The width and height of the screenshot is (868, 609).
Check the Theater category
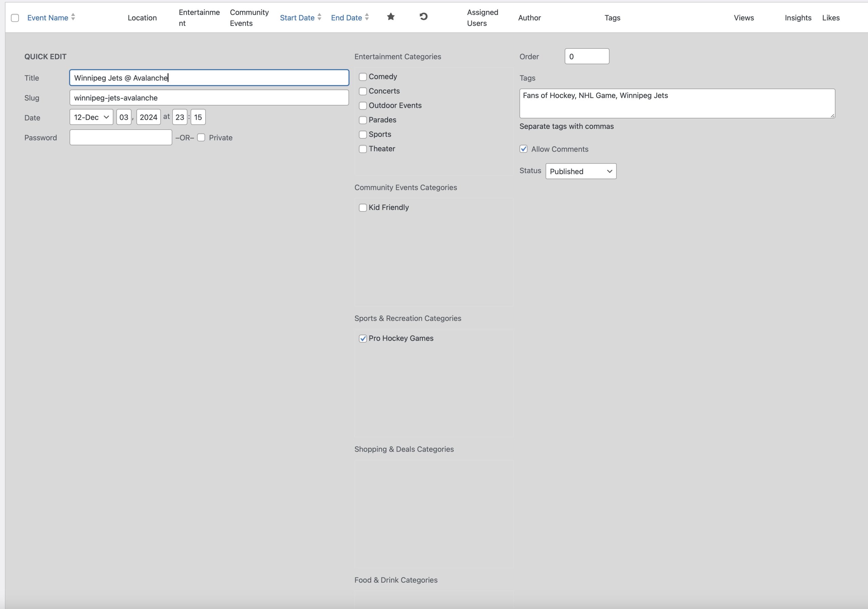pyautogui.click(x=363, y=149)
